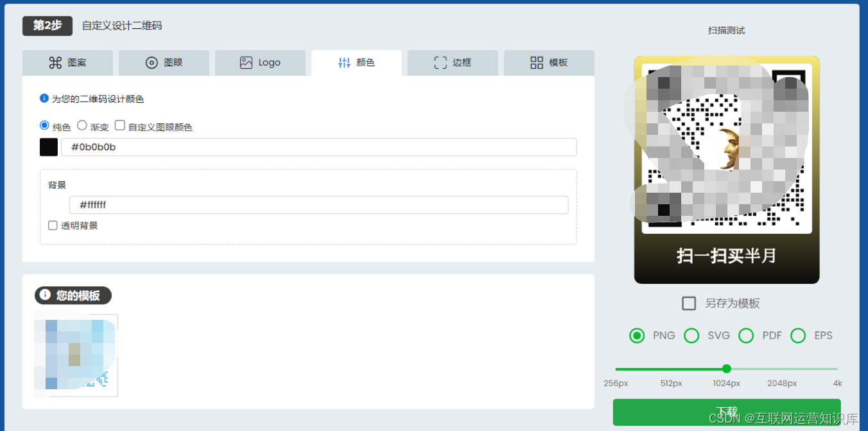Screen dimensions: 868x431
Task: Tick the 透明背景 transparent background checkbox
Action: coord(53,225)
